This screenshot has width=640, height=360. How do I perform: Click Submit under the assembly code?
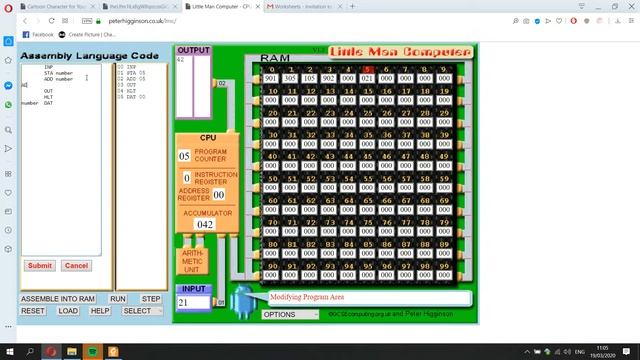pos(40,266)
